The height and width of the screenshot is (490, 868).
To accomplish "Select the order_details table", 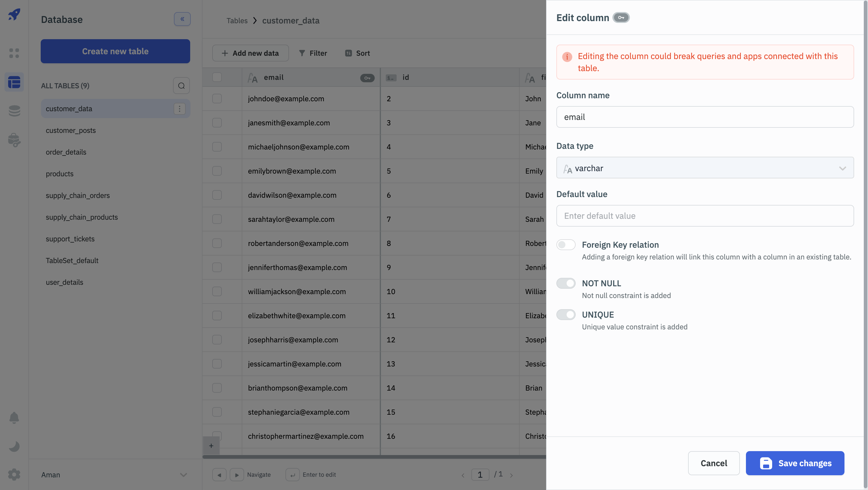I will [x=66, y=152].
